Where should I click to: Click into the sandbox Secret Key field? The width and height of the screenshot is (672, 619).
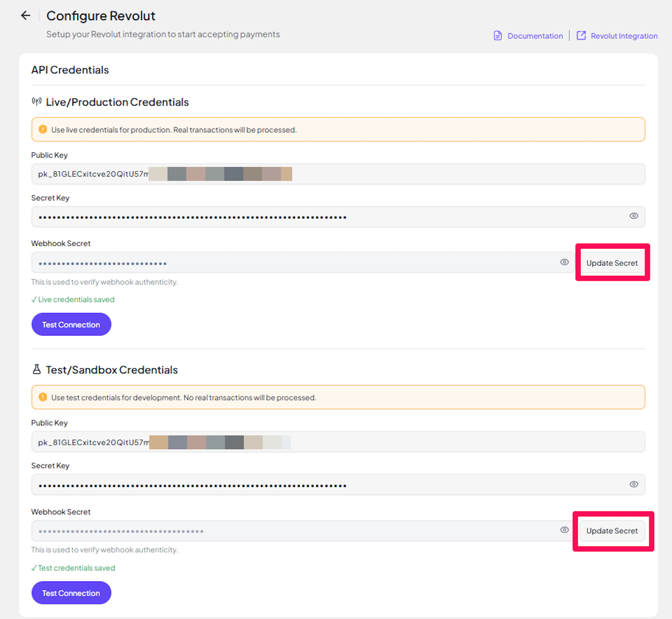435,485
